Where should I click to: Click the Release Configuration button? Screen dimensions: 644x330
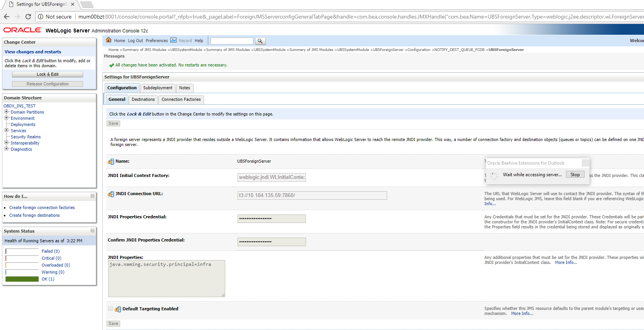pyautogui.click(x=48, y=84)
